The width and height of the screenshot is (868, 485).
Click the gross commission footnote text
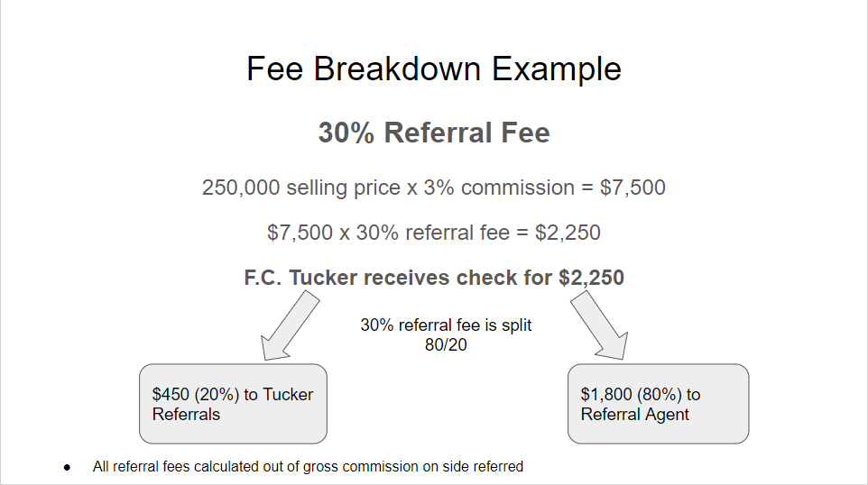(x=308, y=467)
